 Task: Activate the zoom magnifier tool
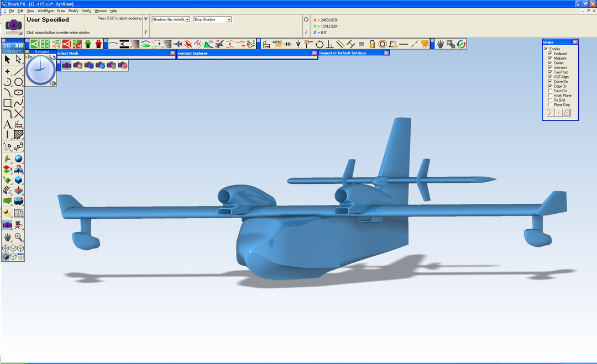tap(19, 238)
